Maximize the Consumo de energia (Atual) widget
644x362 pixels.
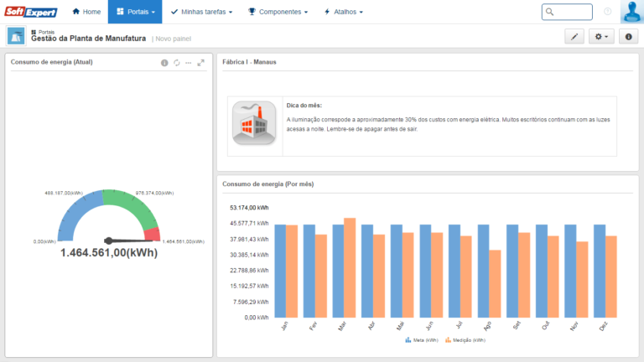(201, 63)
